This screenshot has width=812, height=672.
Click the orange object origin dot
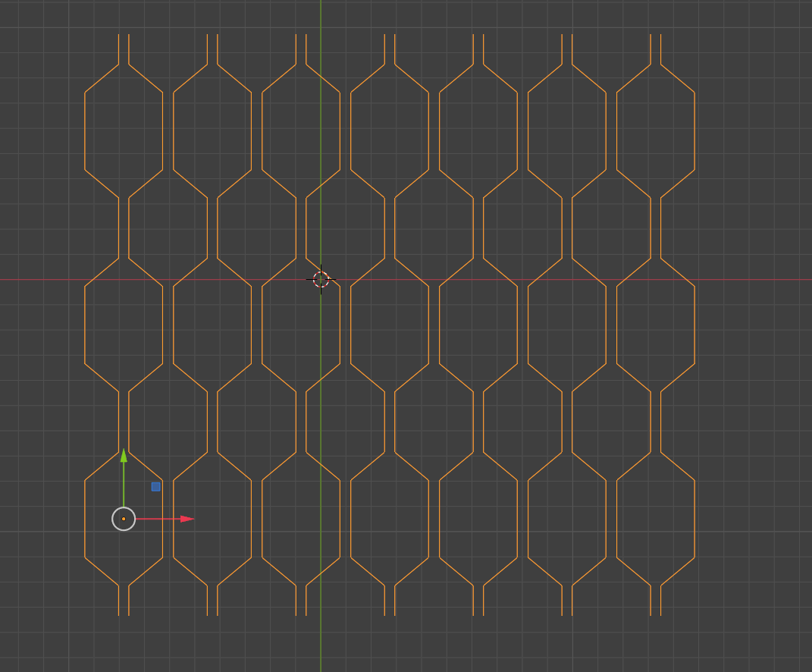(x=124, y=519)
